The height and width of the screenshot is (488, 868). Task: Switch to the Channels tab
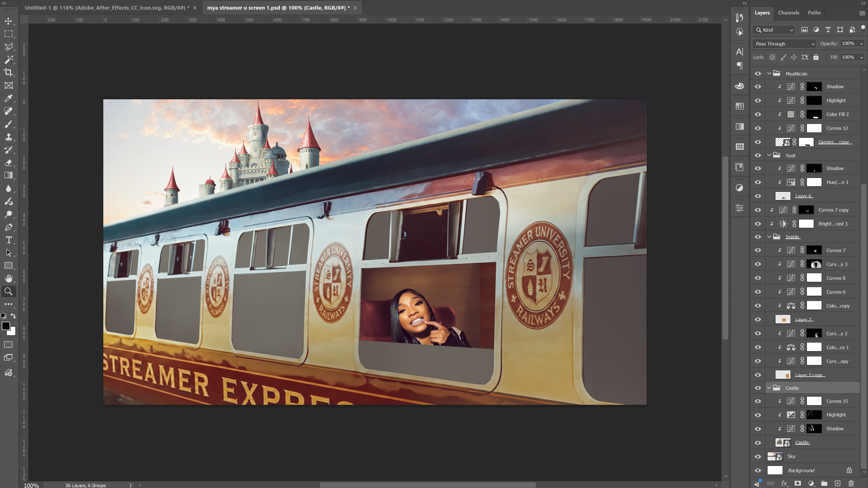click(788, 13)
